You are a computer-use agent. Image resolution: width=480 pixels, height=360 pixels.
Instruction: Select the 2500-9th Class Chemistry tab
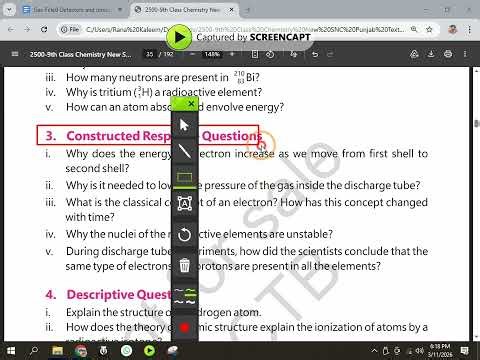click(x=182, y=10)
